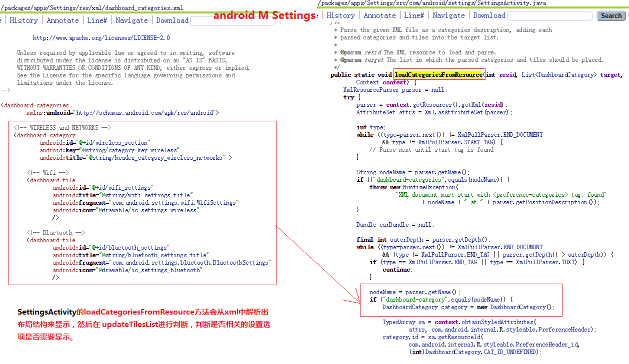
Task: Select the @drawable/ic_settings_bluetooth value
Action: [x=149, y=270]
